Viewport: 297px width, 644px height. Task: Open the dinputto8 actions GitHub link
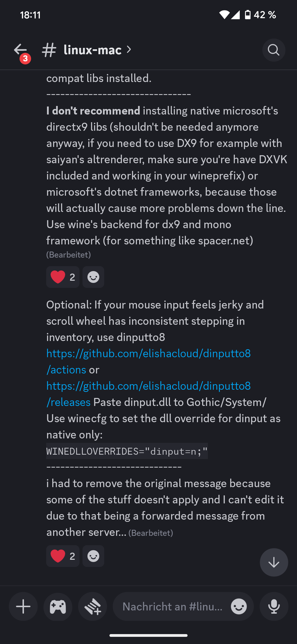tap(148, 354)
